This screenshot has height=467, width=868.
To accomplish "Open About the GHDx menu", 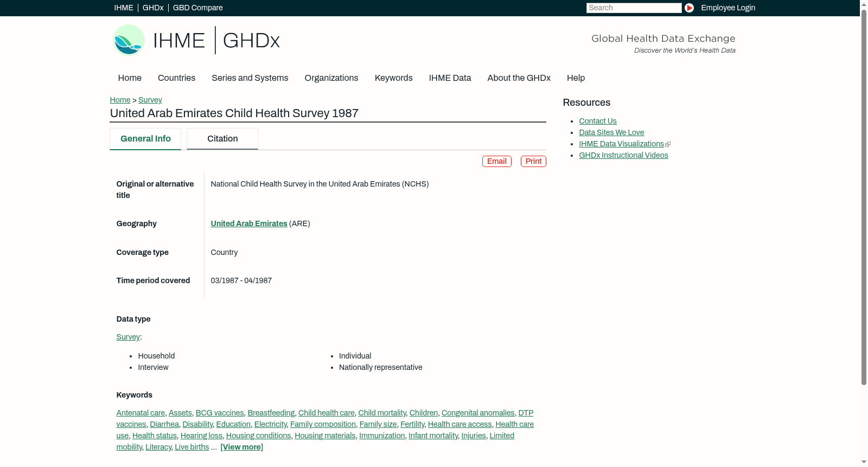I will [x=519, y=78].
